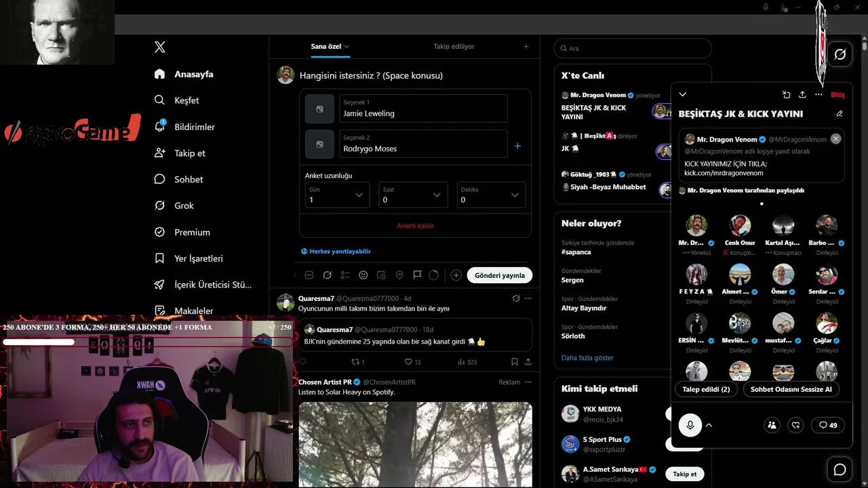Open the floating chat messages button
Screen dimensions: 868x488
coord(840,470)
